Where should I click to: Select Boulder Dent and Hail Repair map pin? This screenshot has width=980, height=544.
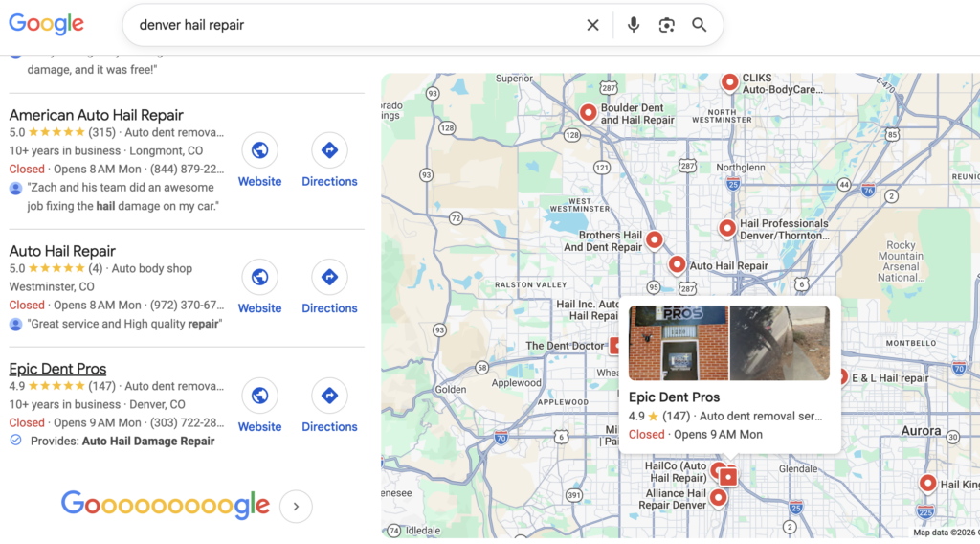[x=589, y=113]
